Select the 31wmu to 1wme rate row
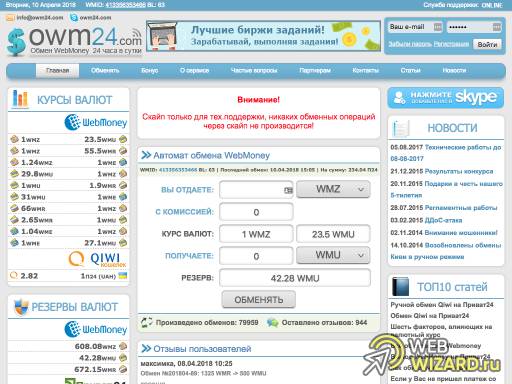This screenshot has height=384, width=512. tap(68, 197)
